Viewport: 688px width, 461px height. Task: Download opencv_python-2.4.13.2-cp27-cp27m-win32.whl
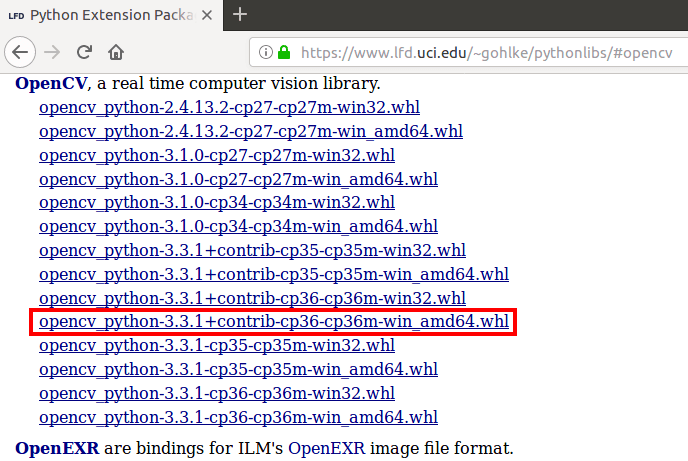pyautogui.click(x=229, y=107)
